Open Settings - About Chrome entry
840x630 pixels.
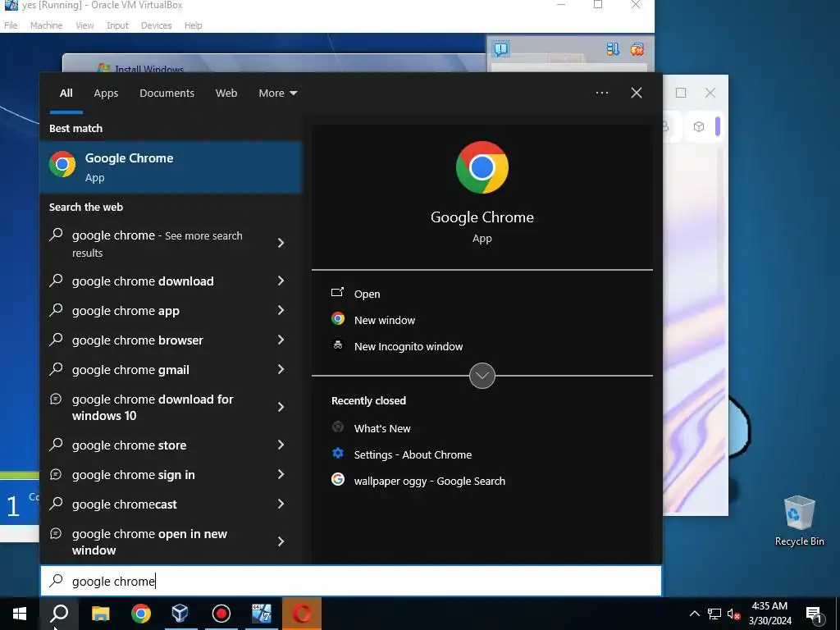[x=413, y=454]
